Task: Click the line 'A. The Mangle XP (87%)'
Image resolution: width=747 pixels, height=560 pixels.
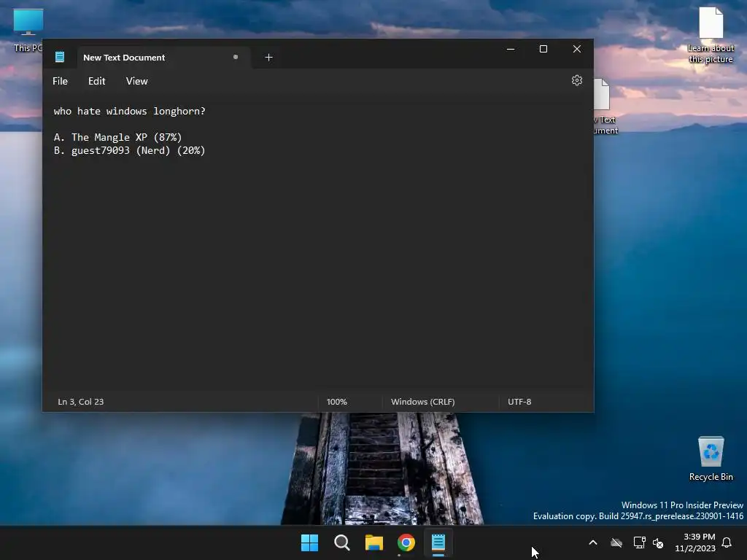Action: pyautogui.click(x=117, y=137)
